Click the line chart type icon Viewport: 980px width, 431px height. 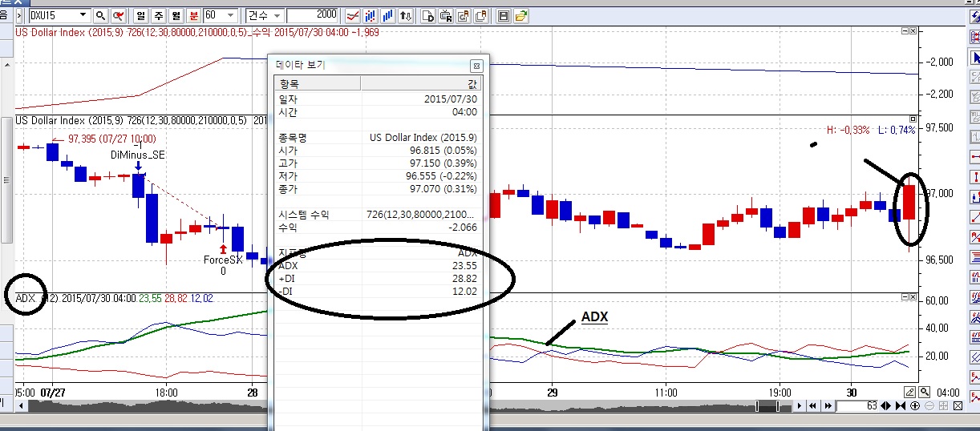point(352,15)
